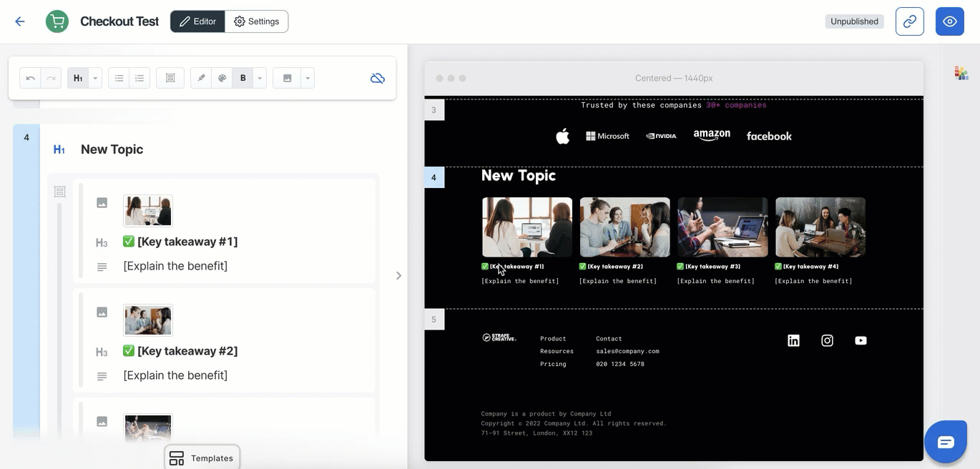Click the H3 icon beside Key takeaway #1
The width and height of the screenshot is (980, 469).
[102, 243]
